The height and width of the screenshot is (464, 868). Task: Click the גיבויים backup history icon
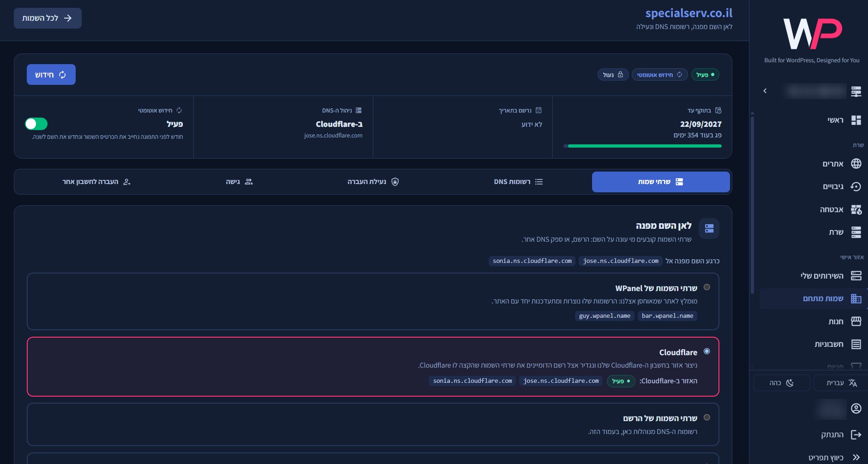click(856, 186)
